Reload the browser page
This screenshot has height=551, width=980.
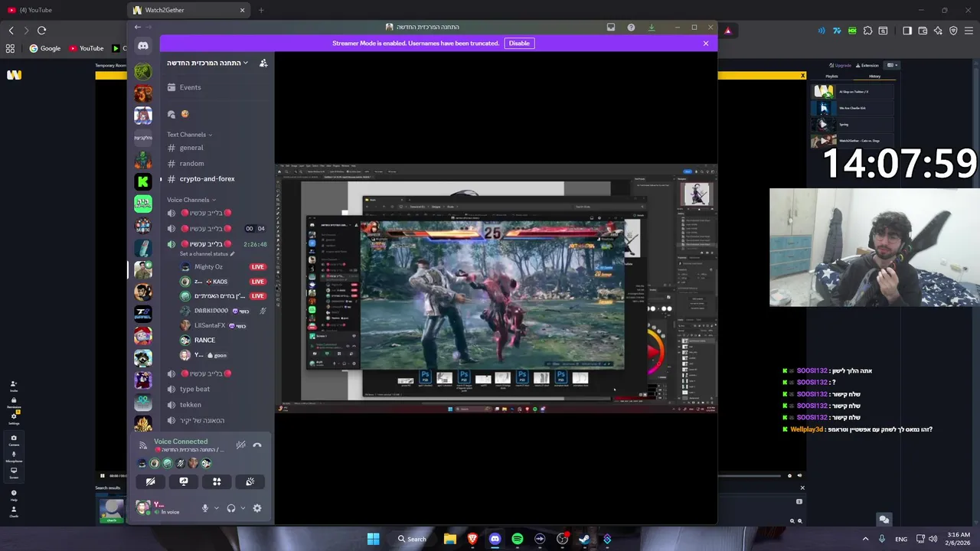41,31
